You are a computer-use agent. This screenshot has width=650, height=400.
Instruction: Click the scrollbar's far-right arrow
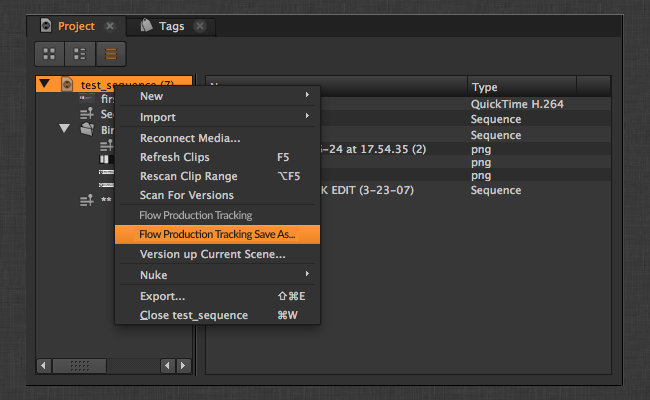(x=183, y=366)
